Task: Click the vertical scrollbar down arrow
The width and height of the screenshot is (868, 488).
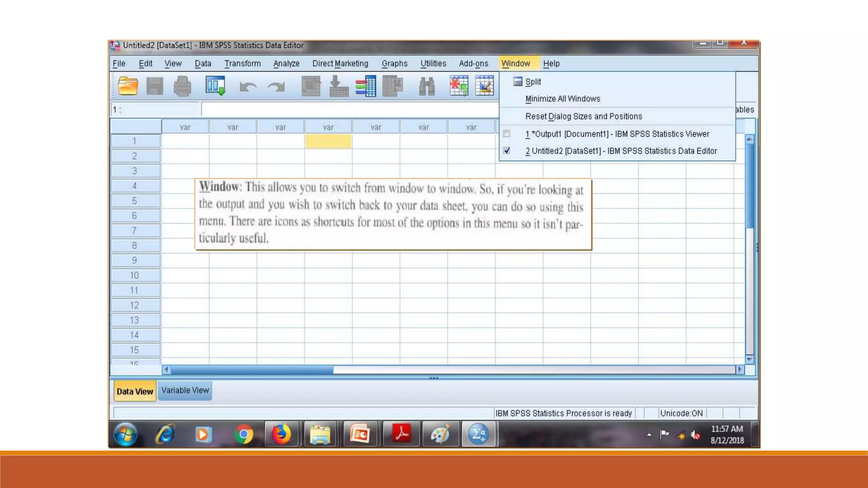Action: pyautogui.click(x=749, y=360)
